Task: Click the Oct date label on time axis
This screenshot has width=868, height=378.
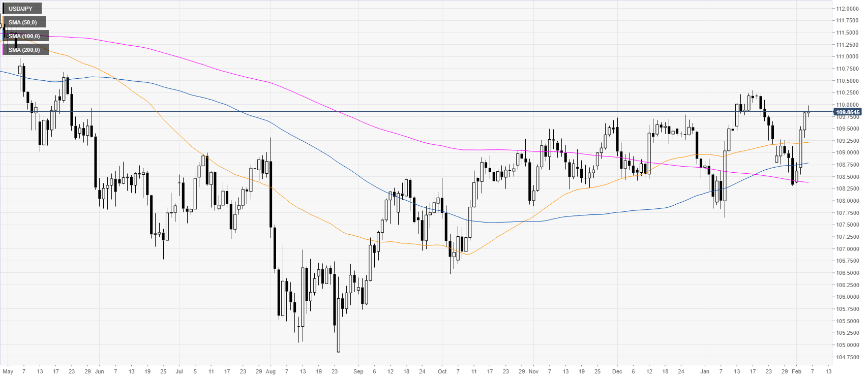Action: tap(442, 371)
